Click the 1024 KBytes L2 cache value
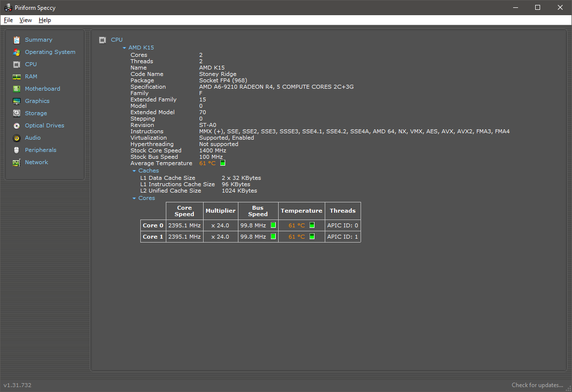This screenshot has width=572, height=392. [x=239, y=191]
